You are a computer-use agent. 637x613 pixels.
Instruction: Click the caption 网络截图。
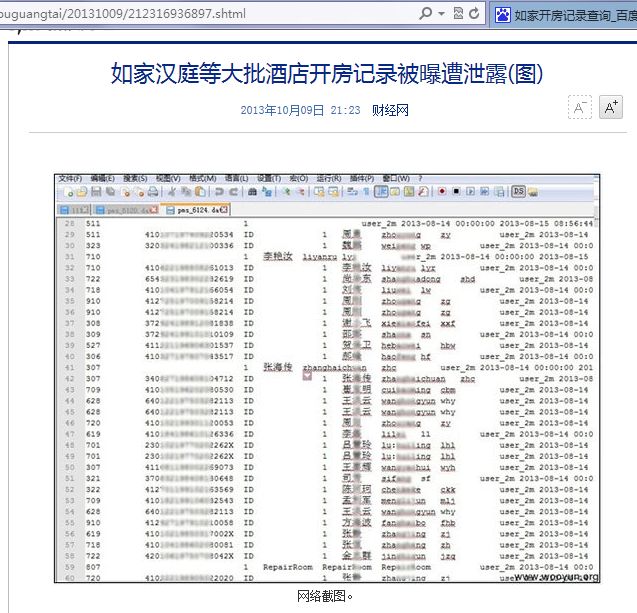point(325,596)
